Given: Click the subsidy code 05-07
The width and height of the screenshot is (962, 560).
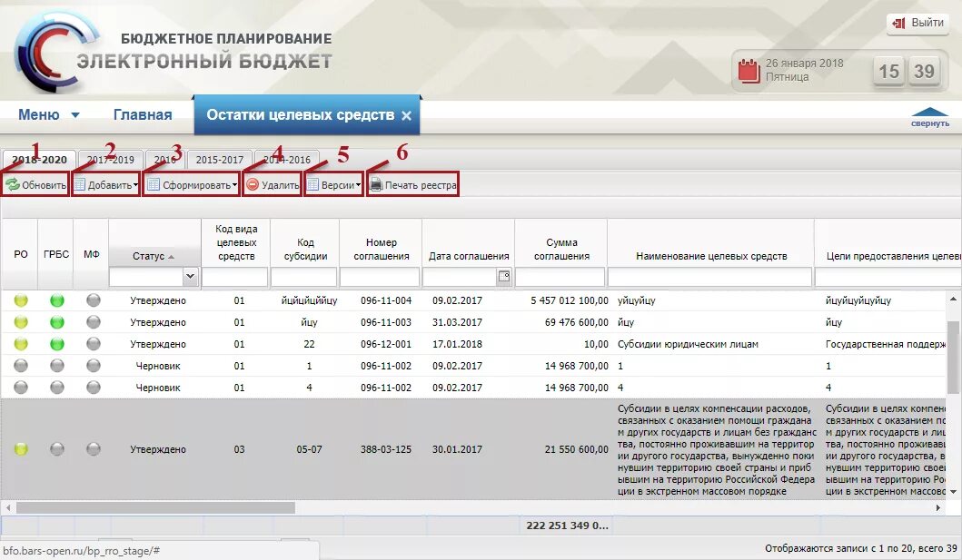Looking at the screenshot, I should click(x=309, y=449).
